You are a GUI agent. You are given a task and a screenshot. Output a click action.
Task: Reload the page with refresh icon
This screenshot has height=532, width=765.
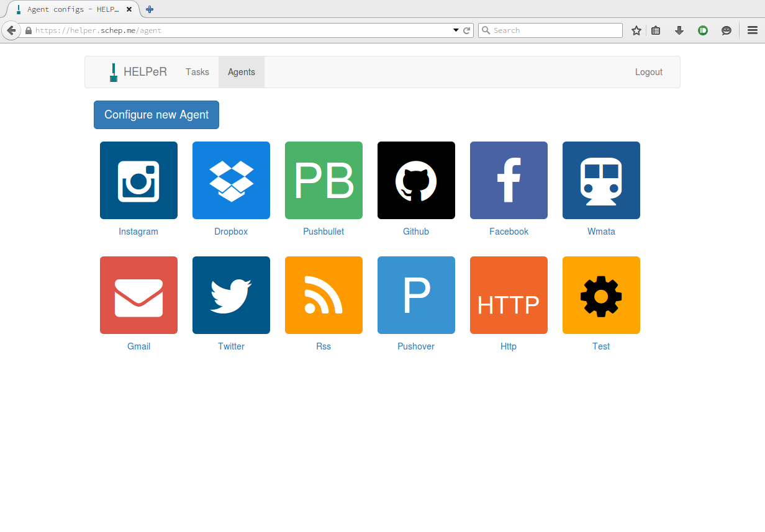tap(467, 30)
